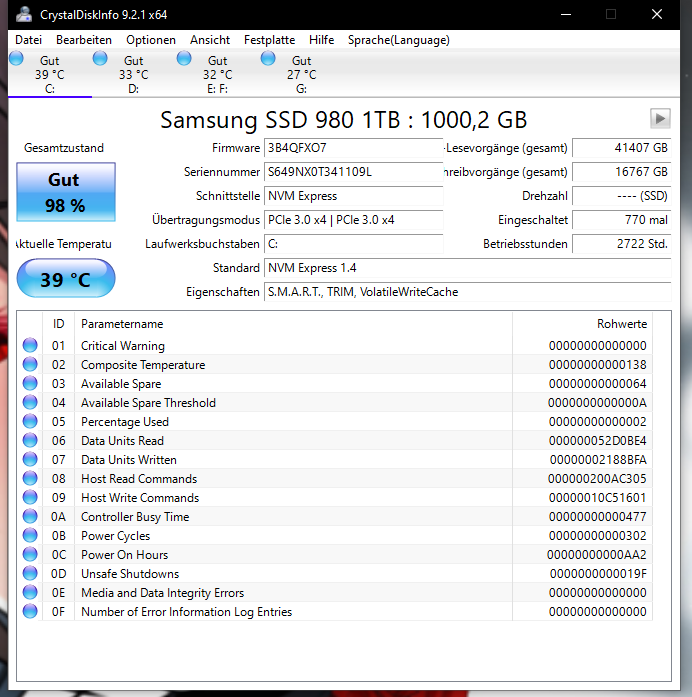Image resolution: width=692 pixels, height=697 pixels.
Task: Click the Eigenschaften field with S.M.A.R.T., TRIM
Action: click(x=468, y=292)
